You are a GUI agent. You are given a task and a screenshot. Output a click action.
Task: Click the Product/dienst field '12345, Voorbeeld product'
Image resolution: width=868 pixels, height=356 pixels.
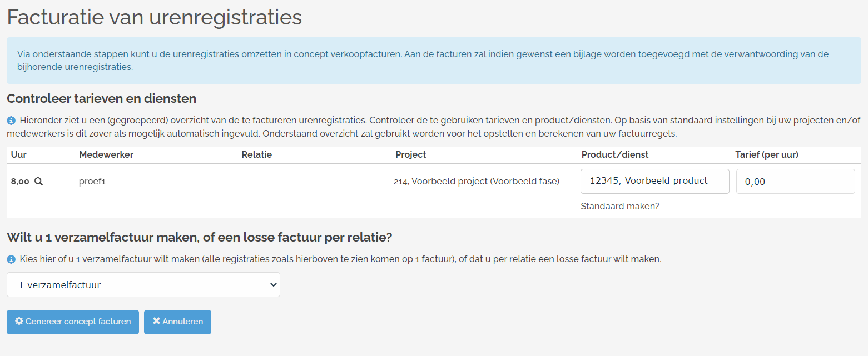(655, 181)
